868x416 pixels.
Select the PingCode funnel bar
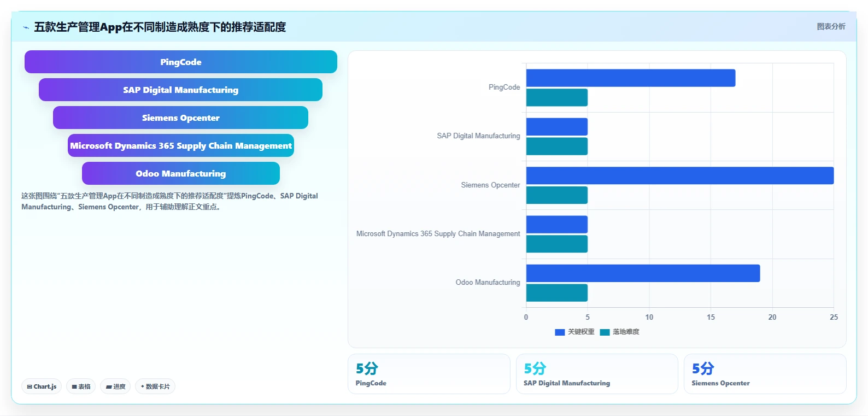(x=181, y=62)
